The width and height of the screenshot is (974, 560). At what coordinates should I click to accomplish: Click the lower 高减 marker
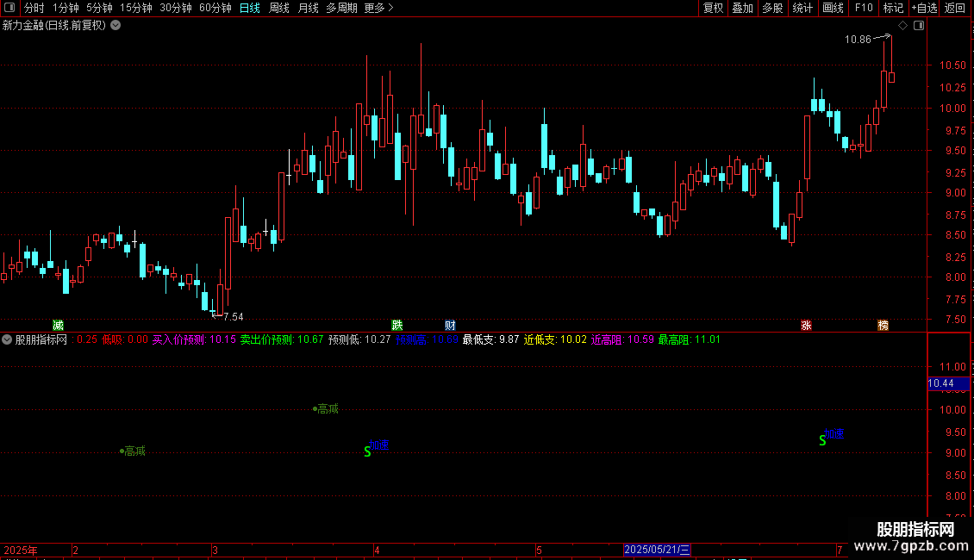[133, 451]
